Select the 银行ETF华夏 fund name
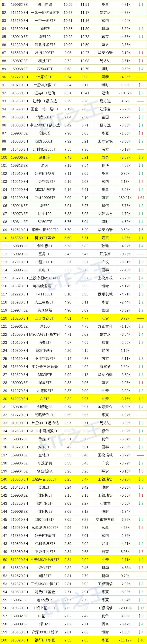The width and height of the screenshot is (147, 644). (45, 640)
